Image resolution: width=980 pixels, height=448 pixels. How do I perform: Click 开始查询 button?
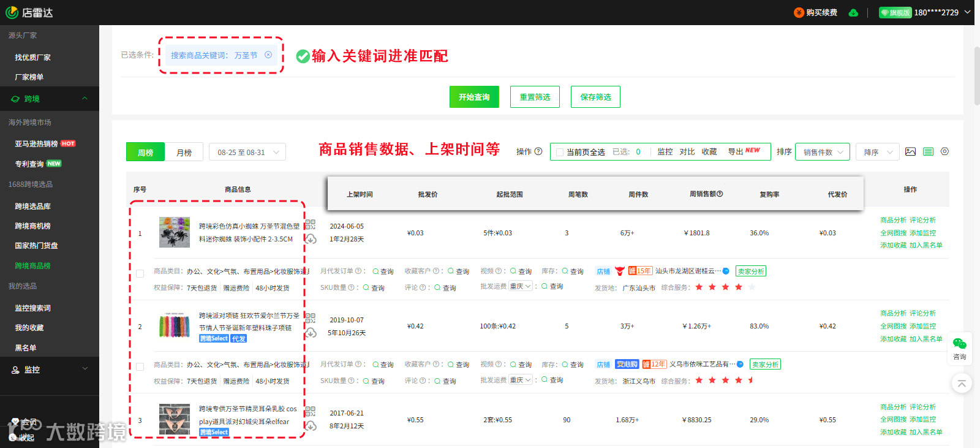point(474,97)
